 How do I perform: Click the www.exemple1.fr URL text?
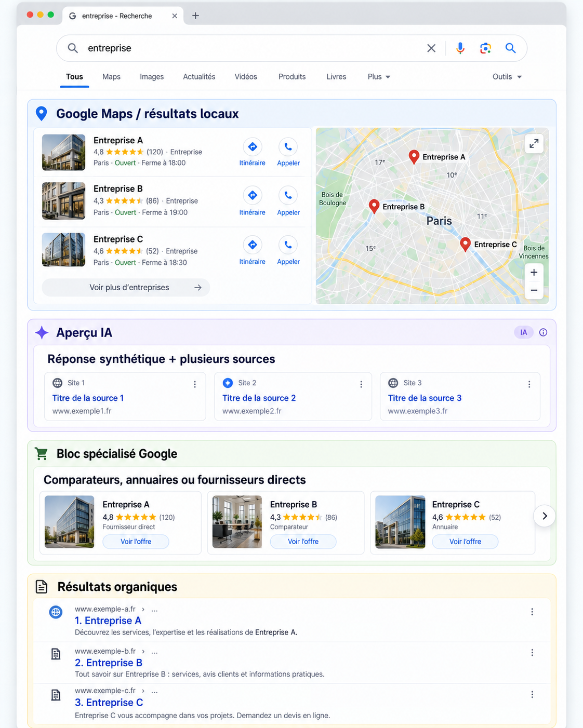point(82,411)
